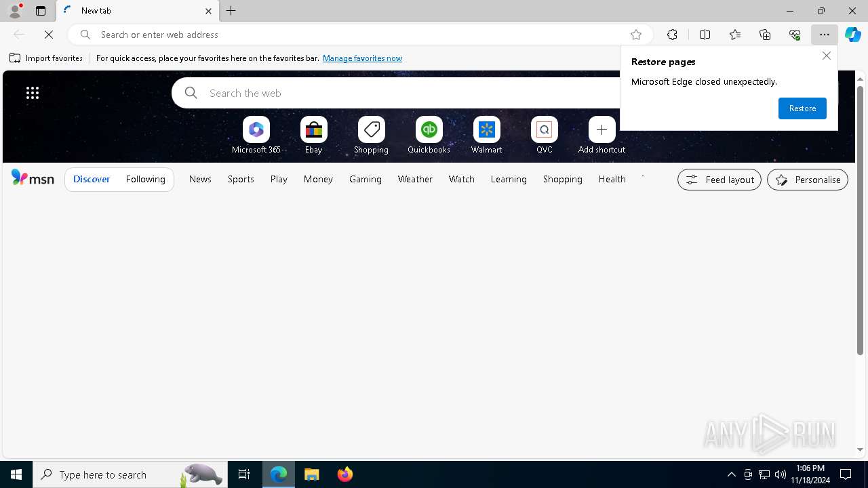868x488 pixels.
Task: Open the tab actions menu icon
Action: click(x=41, y=11)
